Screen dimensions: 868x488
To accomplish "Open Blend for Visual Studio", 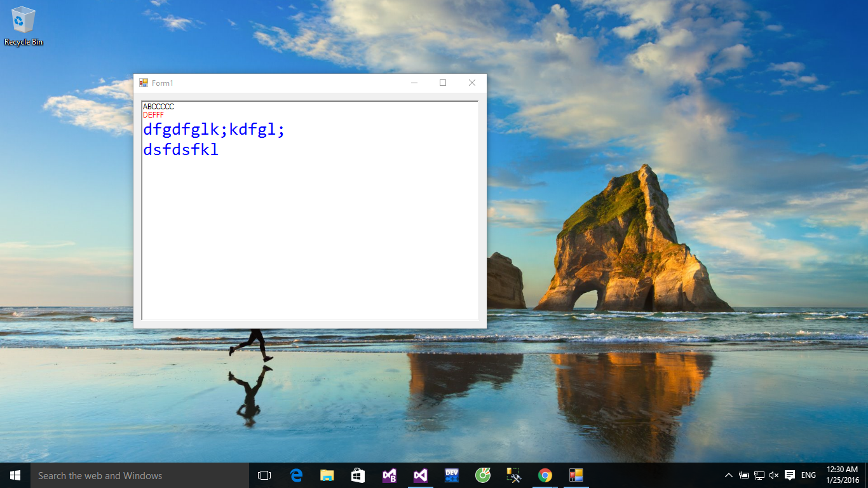I will point(390,475).
